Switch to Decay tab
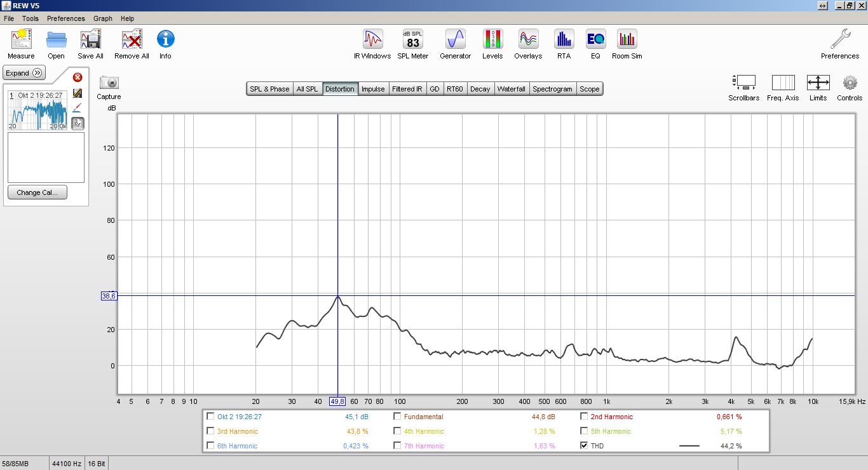868x470 pixels. [x=480, y=89]
